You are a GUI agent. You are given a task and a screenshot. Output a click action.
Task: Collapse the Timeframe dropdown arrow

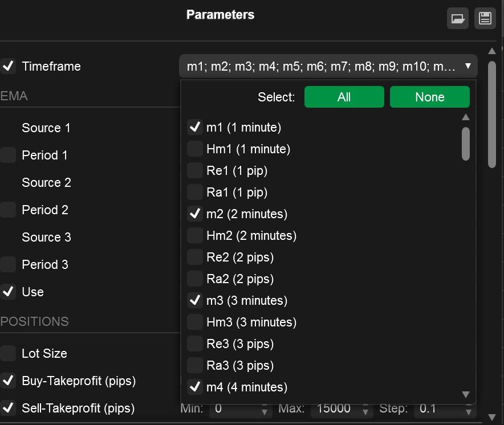coord(468,66)
